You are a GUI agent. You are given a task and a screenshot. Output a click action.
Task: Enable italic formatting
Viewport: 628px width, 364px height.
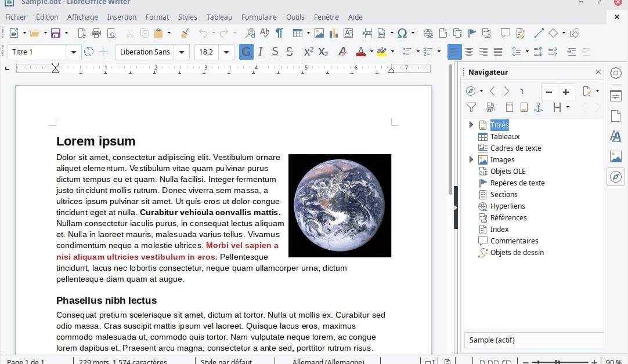(260, 52)
